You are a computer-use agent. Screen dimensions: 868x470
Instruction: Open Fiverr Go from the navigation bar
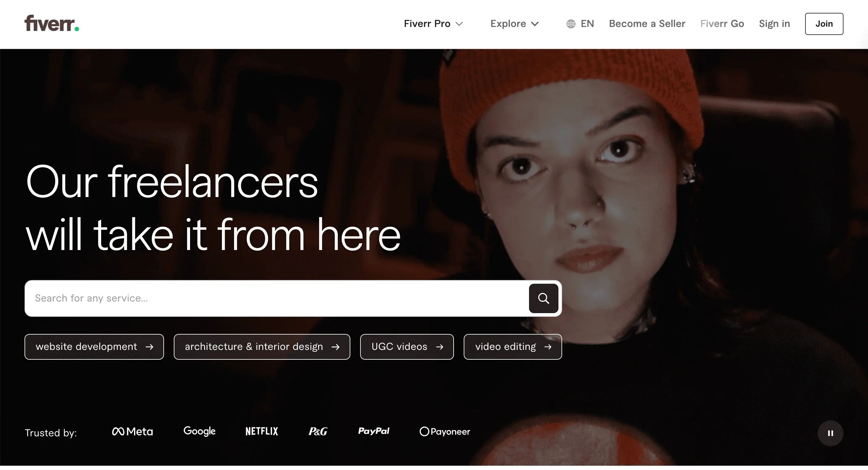tap(722, 24)
